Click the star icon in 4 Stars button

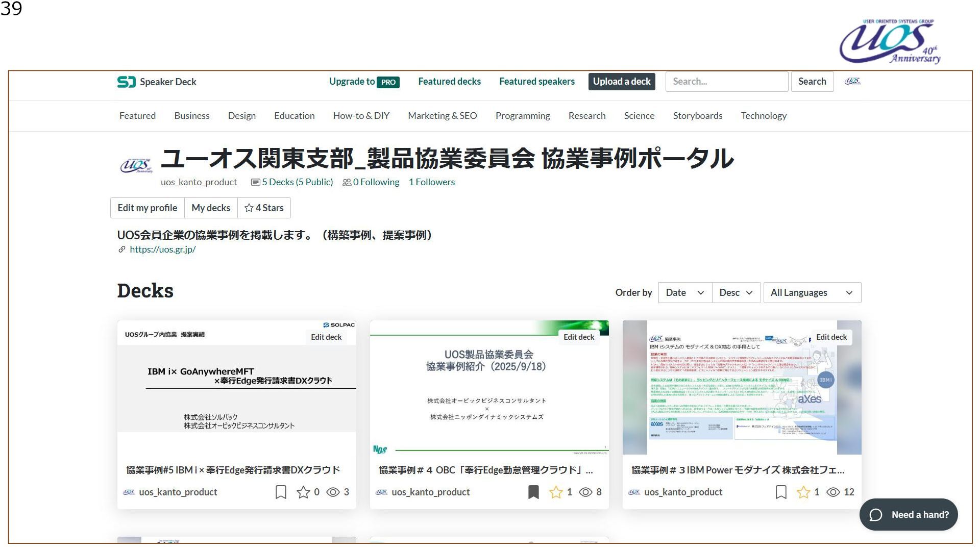(x=249, y=208)
